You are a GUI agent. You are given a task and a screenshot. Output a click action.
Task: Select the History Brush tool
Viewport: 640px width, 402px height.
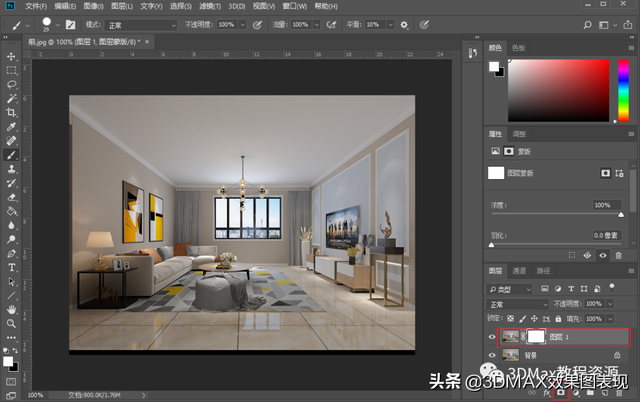(x=11, y=183)
